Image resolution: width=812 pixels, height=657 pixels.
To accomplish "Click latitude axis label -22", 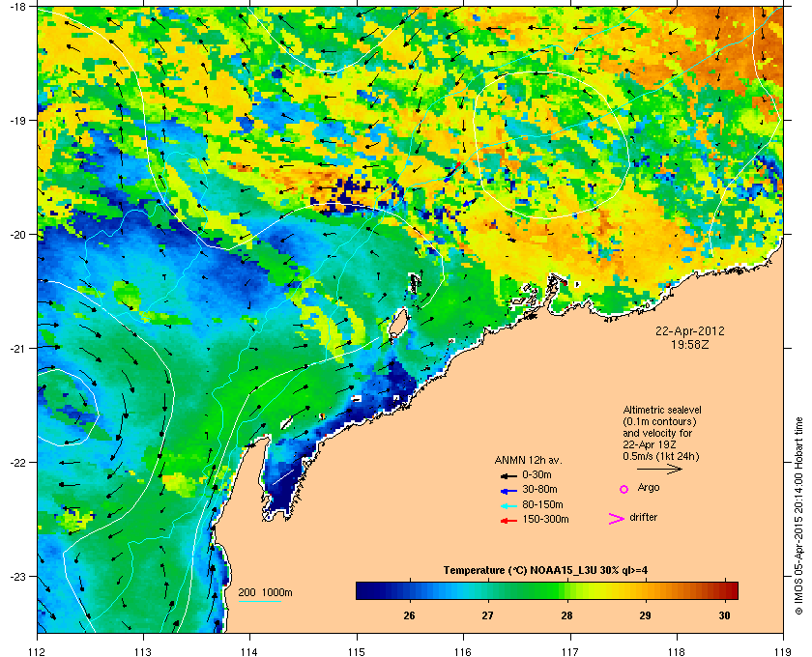I will pos(17,463).
